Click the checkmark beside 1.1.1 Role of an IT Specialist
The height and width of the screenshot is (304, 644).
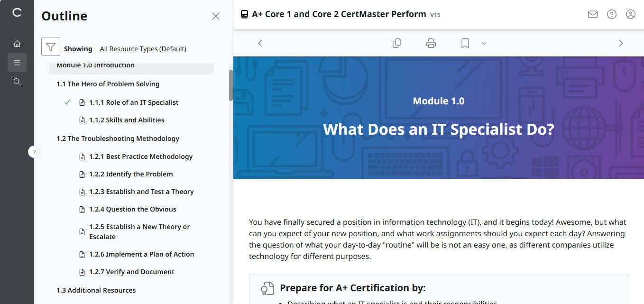pos(67,102)
